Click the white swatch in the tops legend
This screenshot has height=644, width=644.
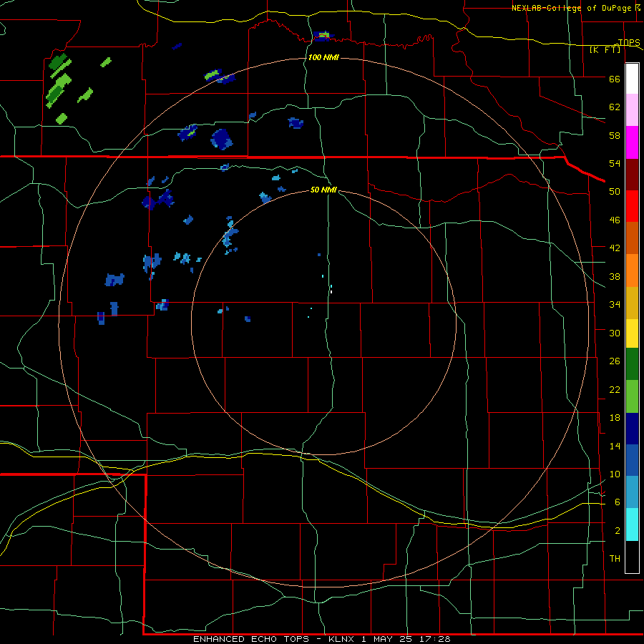[632, 79]
